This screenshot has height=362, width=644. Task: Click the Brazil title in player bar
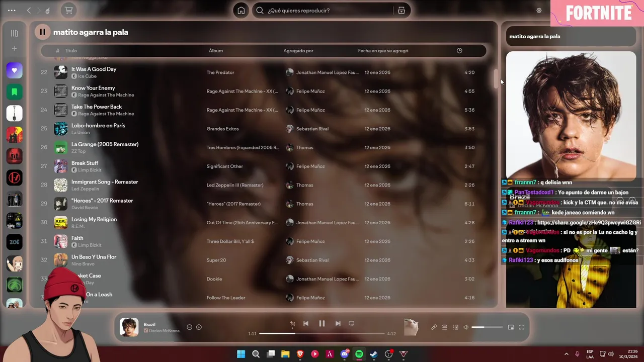pos(149,324)
